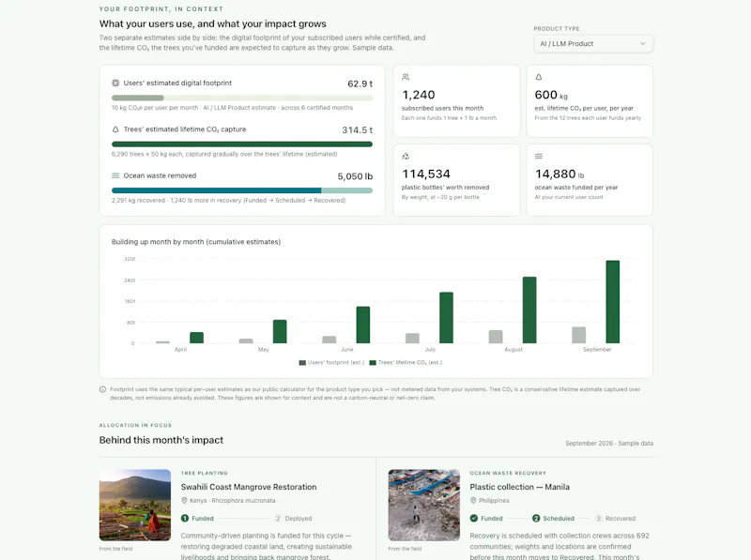Click the OCEAN WASTE RECOVERY category label
Image resolution: width=751 pixels, height=560 pixels.
[508, 473]
